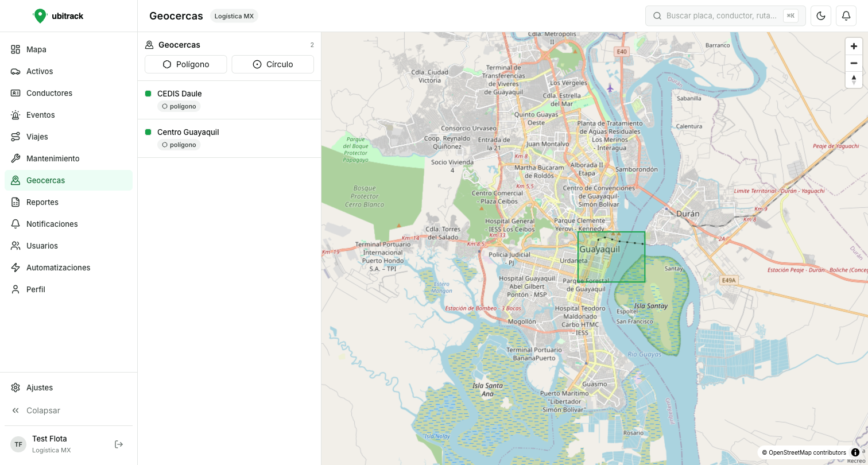Click the Logística MX organization badge
Image resolution: width=868 pixels, height=465 pixels.
pos(234,16)
